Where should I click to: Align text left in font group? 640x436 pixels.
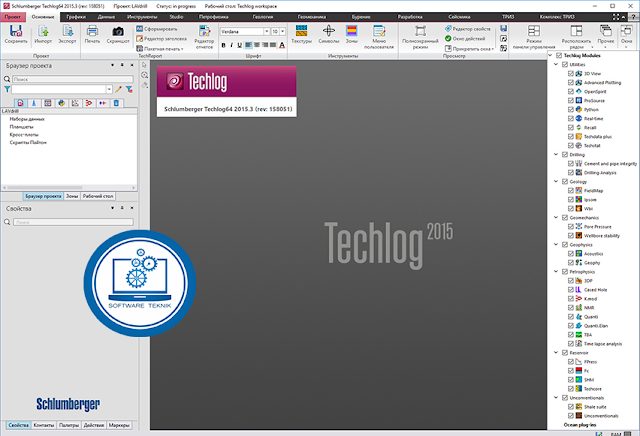[x=249, y=45]
